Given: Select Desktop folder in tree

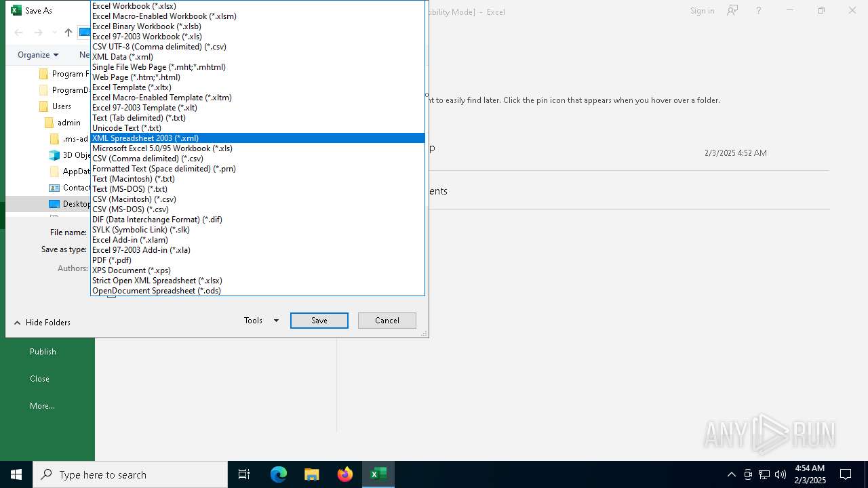Looking at the screenshot, I should click(x=69, y=204).
